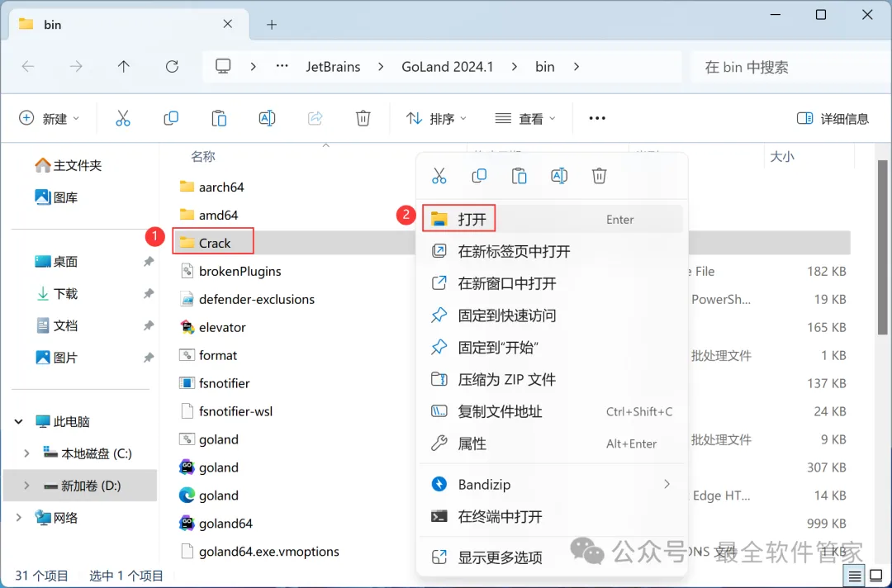Click into the 在 bin 中搜索 search box
The width and height of the screenshot is (892, 588).
pyautogui.click(x=790, y=67)
